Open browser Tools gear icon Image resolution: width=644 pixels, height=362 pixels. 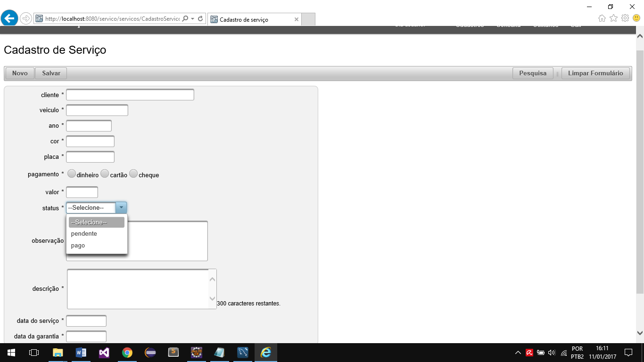[625, 18]
